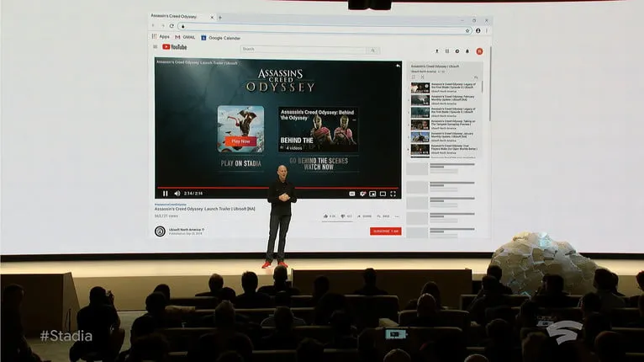
Task: Switch to theater mode
Action: pyautogui.click(x=383, y=194)
